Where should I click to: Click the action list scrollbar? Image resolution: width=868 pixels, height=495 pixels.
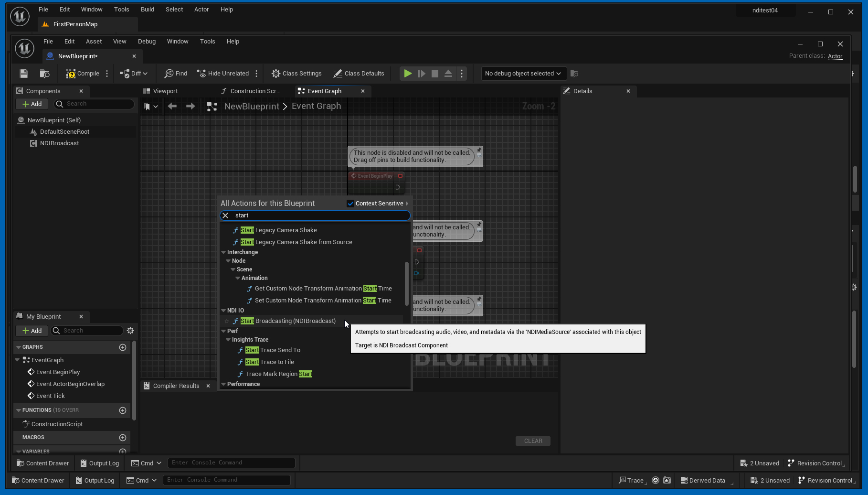pyautogui.click(x=406, y=283)
